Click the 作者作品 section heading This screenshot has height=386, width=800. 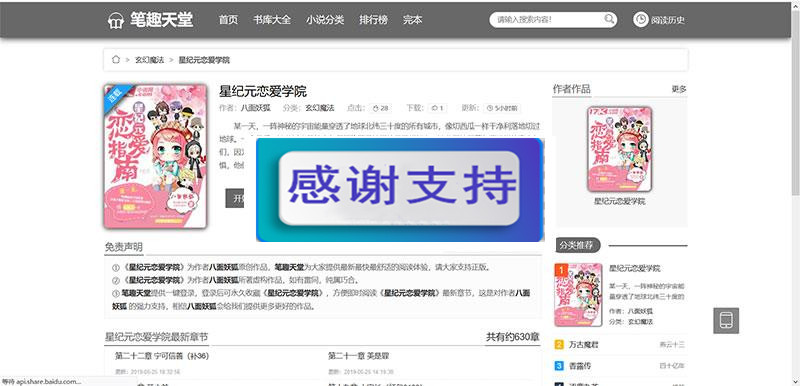[571, 89]
